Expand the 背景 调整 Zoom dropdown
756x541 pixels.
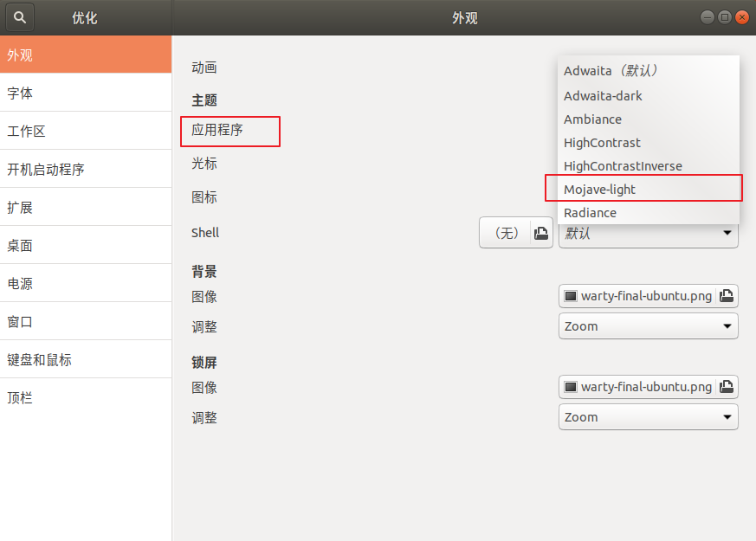coord(648,326)
